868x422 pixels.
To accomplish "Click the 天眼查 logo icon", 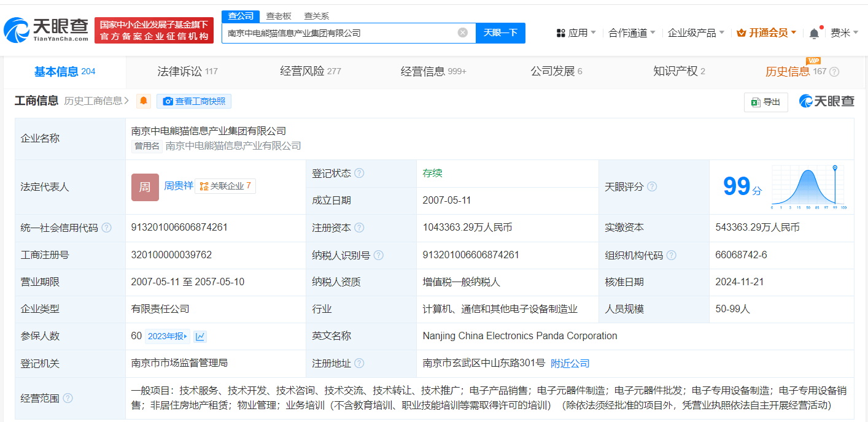I will coord(18,29).
